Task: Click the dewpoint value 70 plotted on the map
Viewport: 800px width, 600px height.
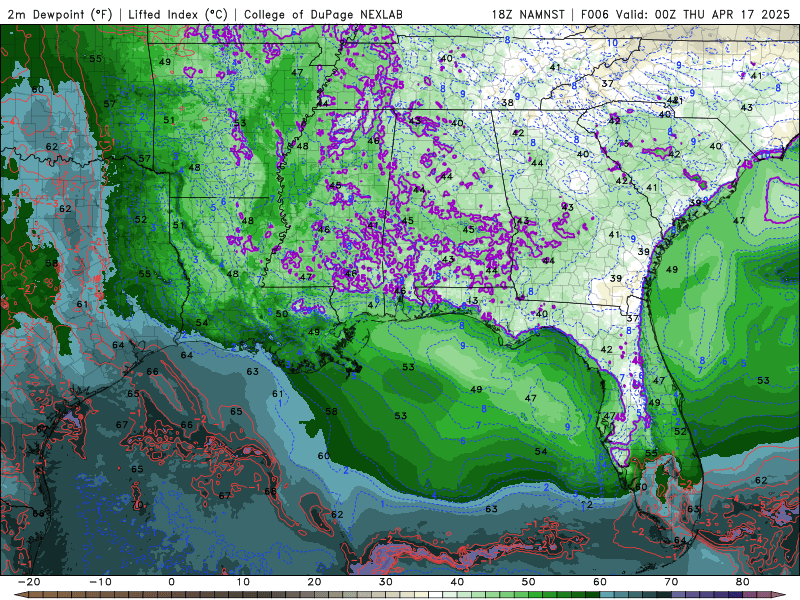Action: tap(137, 505)
